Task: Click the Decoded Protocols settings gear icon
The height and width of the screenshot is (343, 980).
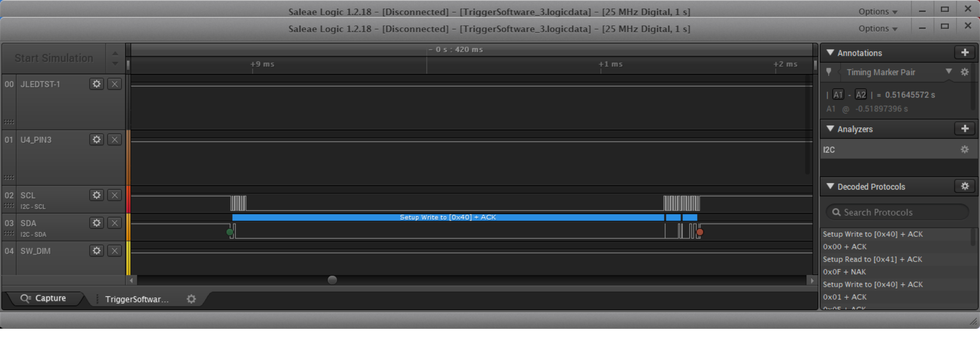Action: point(964,186)
